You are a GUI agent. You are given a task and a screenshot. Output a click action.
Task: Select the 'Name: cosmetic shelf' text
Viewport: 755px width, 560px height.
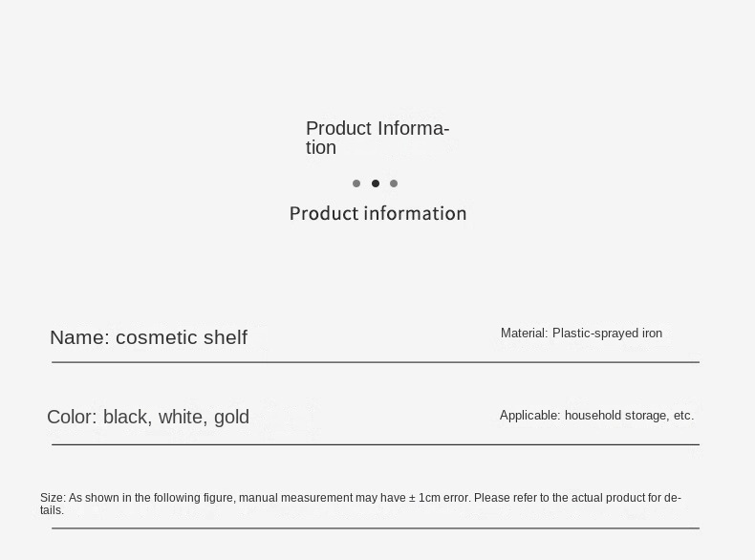pos(149,337)
